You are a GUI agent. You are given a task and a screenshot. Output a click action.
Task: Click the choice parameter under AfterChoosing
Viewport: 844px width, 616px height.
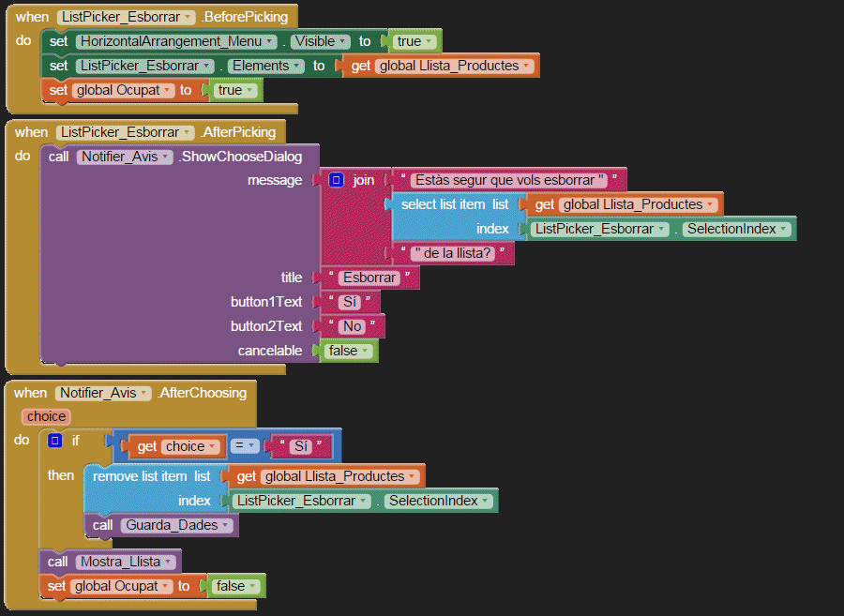[46, 416]
